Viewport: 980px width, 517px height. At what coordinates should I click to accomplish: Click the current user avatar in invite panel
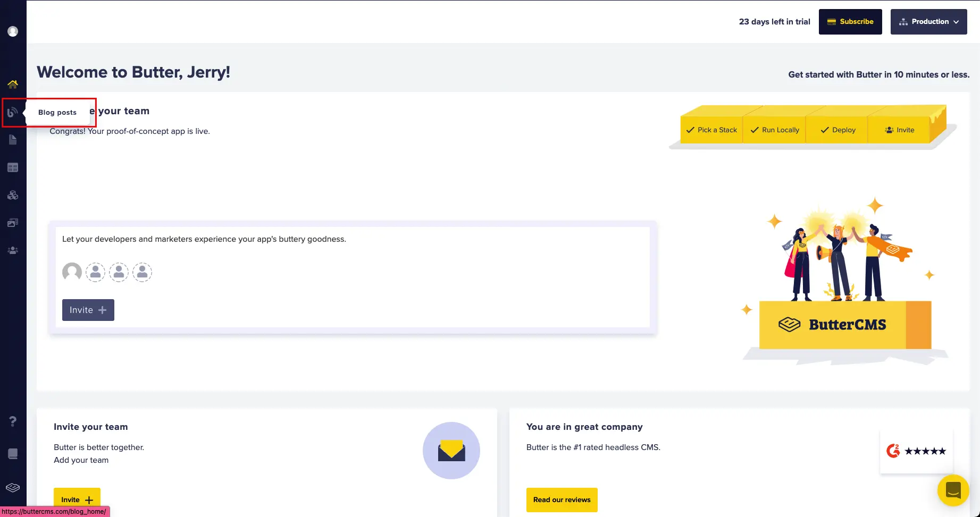pyautogui.click(x=72, y=272)
